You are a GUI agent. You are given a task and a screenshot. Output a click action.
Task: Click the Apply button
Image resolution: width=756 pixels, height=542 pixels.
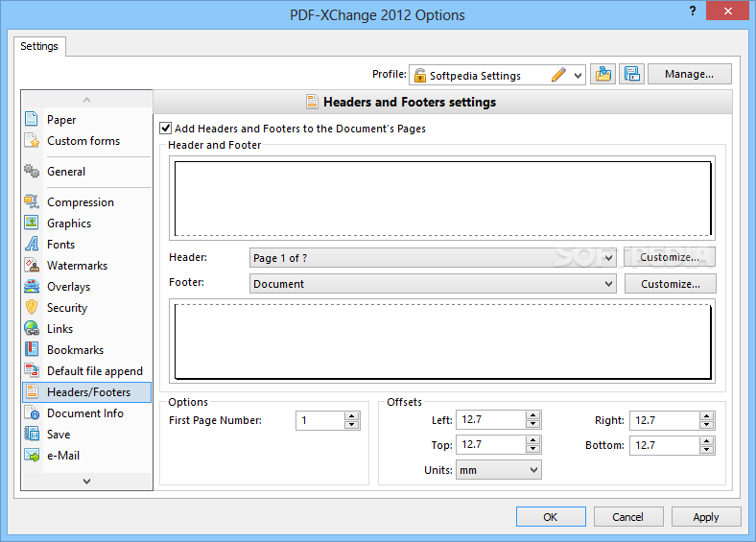(x=706, y=517)
